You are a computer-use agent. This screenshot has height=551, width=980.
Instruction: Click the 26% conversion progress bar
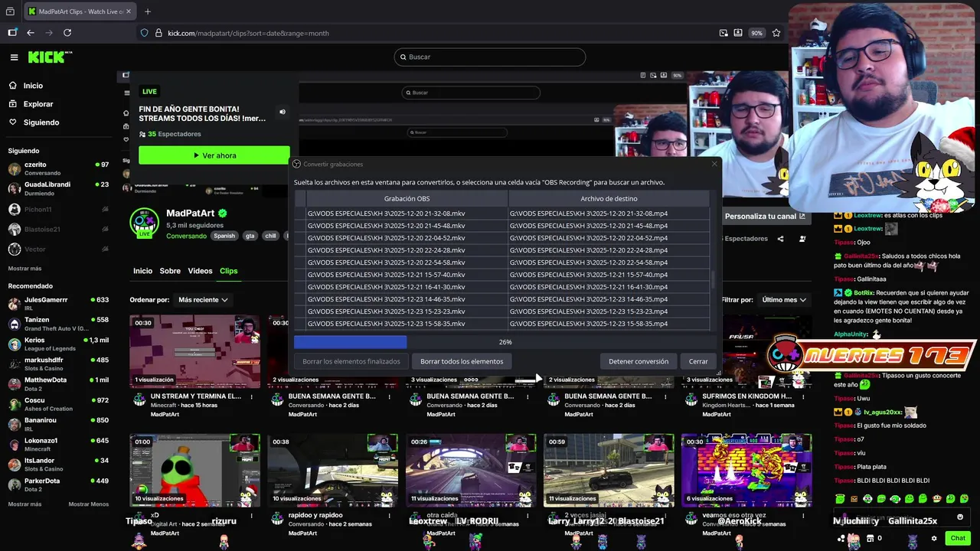(x=505, y=342)
